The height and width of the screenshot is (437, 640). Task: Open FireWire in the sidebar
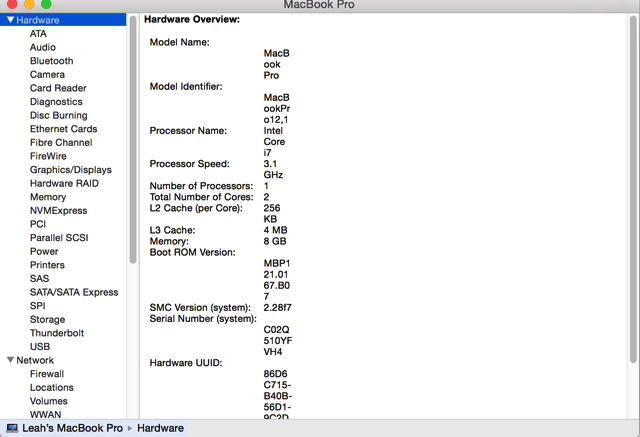[x=48, y=156]
